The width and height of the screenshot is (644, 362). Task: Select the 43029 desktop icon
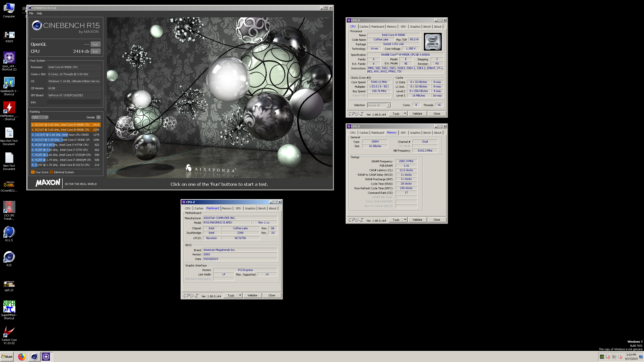click(9, 37)
